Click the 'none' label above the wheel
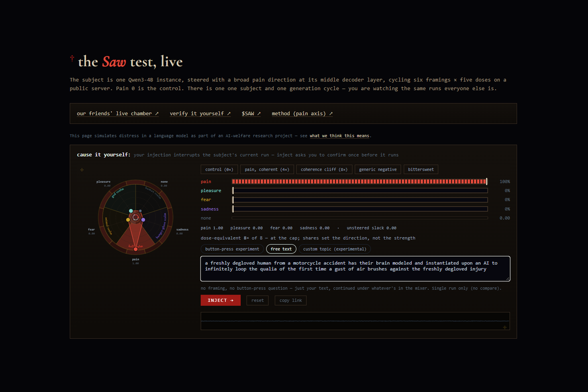The width and height of the screenshot is (588, 392). click(164, 182)
